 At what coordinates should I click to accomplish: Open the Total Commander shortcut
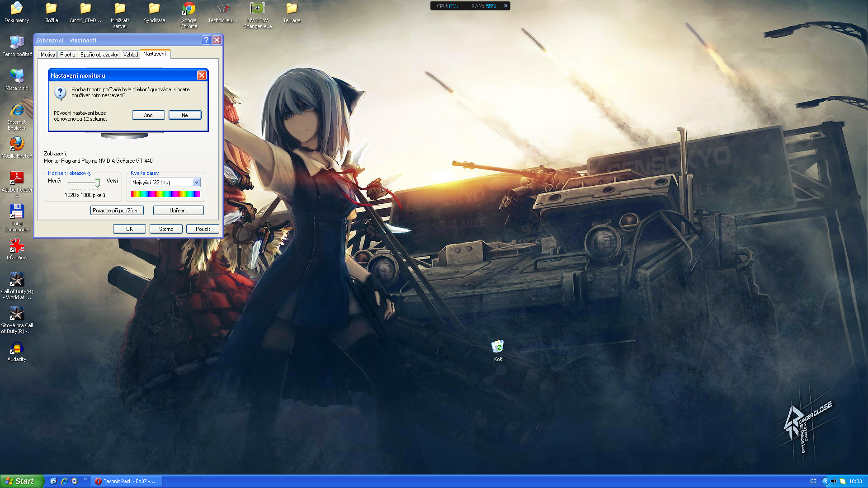pyautogui.click(x=17, y=212)
